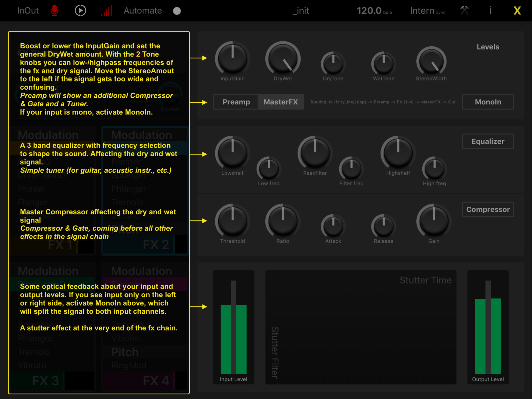Click the DryWet knob

coord(283,58)
